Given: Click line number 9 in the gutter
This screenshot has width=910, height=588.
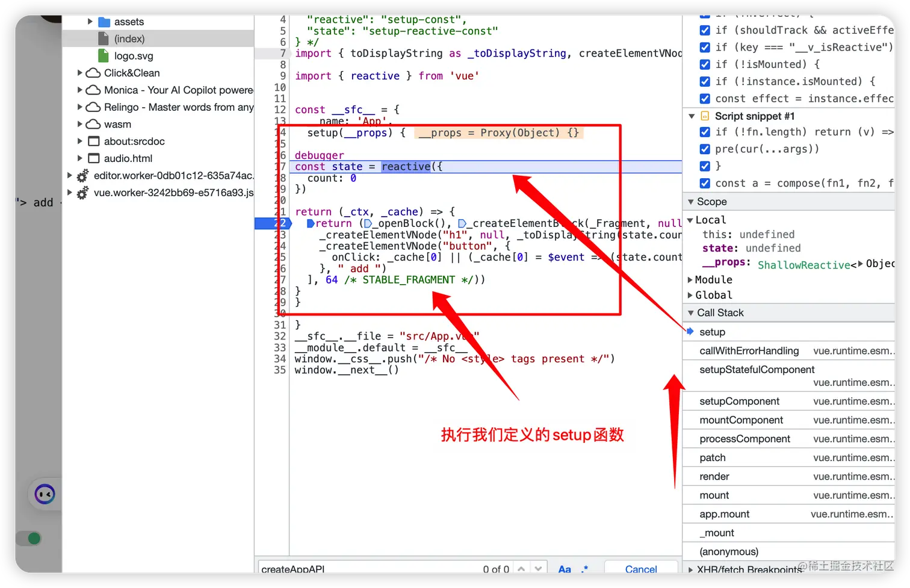Looking at the screenshot, I should [x=283, y=76].
